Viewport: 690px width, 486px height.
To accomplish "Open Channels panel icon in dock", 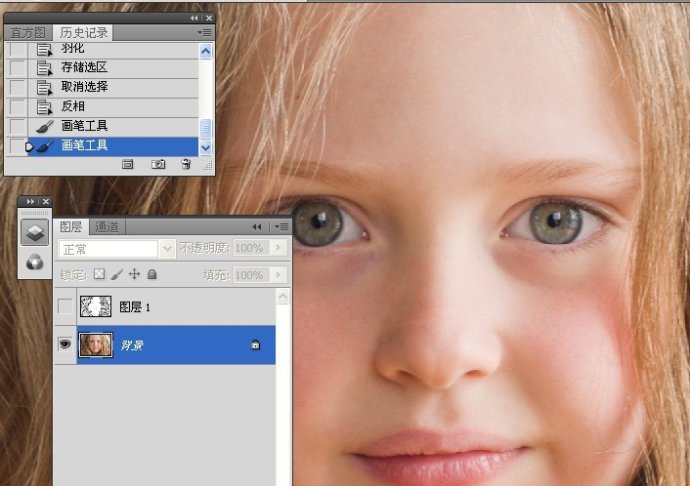I will pos(35,262).
